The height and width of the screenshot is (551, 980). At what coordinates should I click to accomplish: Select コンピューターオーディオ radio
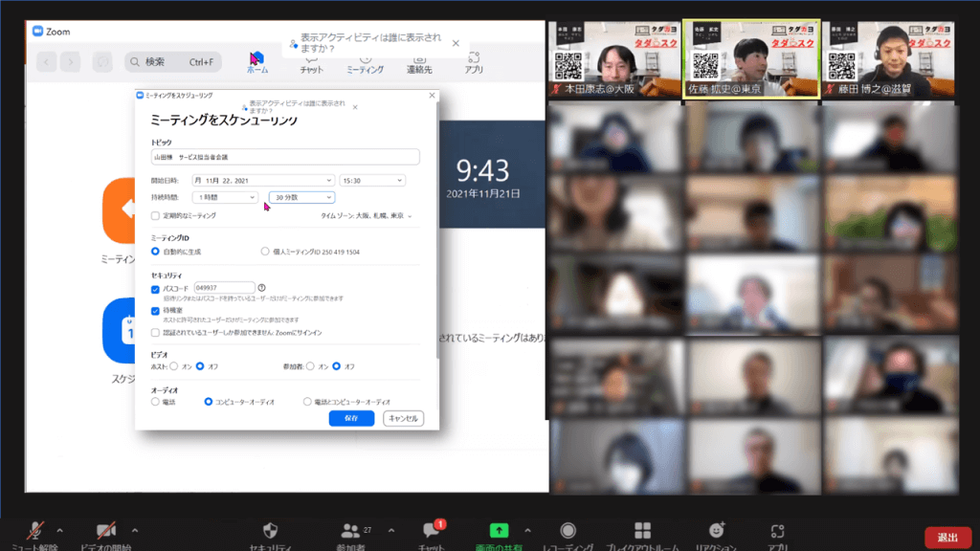208,402
